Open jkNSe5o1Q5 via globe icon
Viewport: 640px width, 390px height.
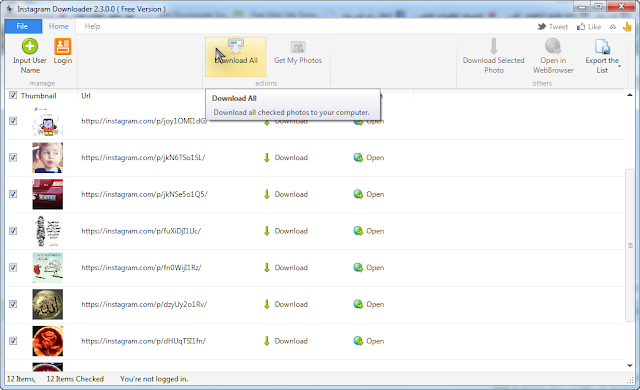pyautogui.click(x=358, y=194)
